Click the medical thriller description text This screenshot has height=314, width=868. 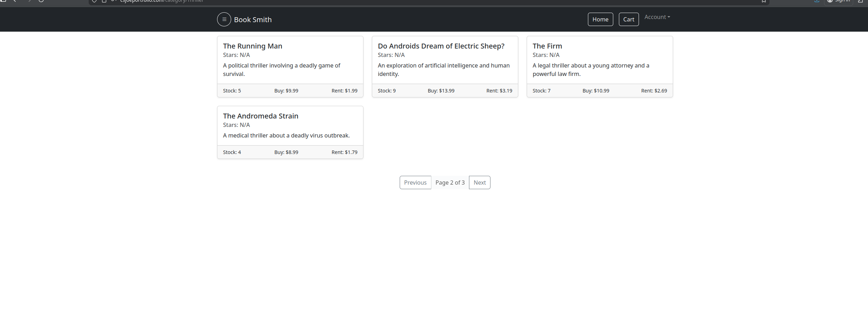coord(286,136)
